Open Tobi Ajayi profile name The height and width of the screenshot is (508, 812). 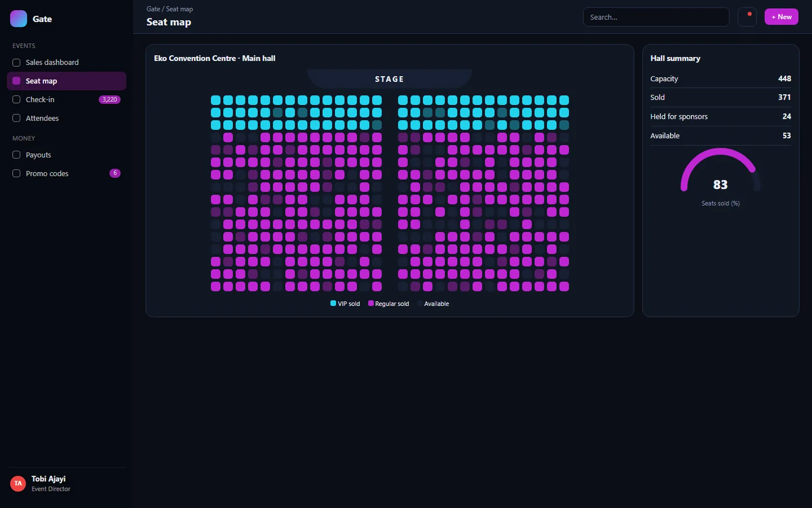[48, 479]
